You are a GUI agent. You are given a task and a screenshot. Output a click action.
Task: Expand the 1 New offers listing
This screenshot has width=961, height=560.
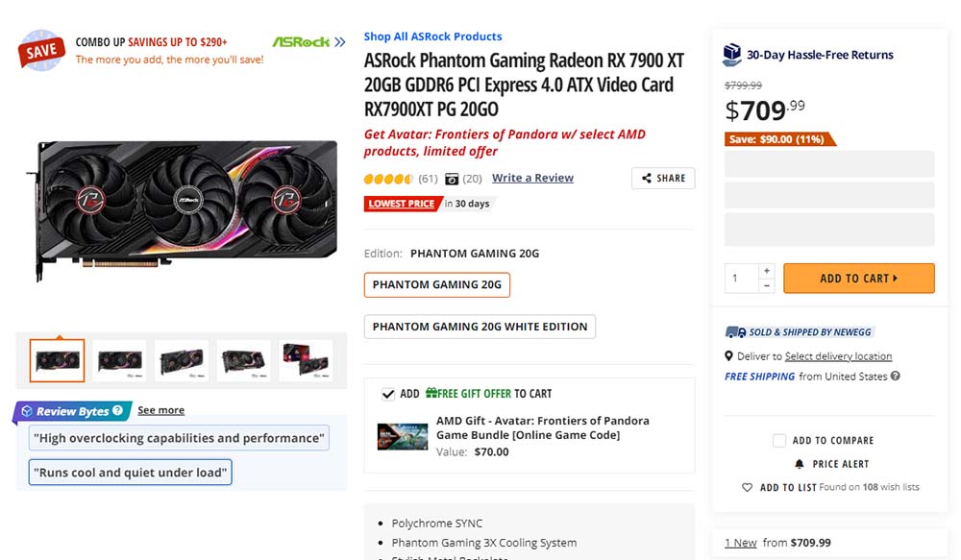pyautogui.click(x=740, y=542)
